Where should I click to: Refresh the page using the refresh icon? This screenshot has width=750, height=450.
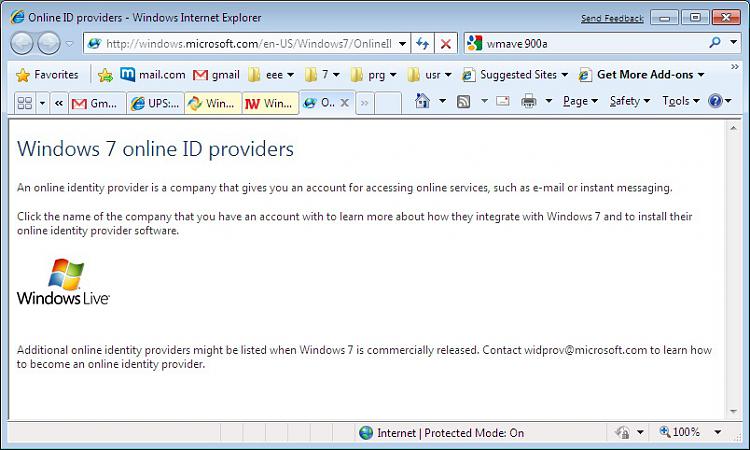tap(422, 44)
